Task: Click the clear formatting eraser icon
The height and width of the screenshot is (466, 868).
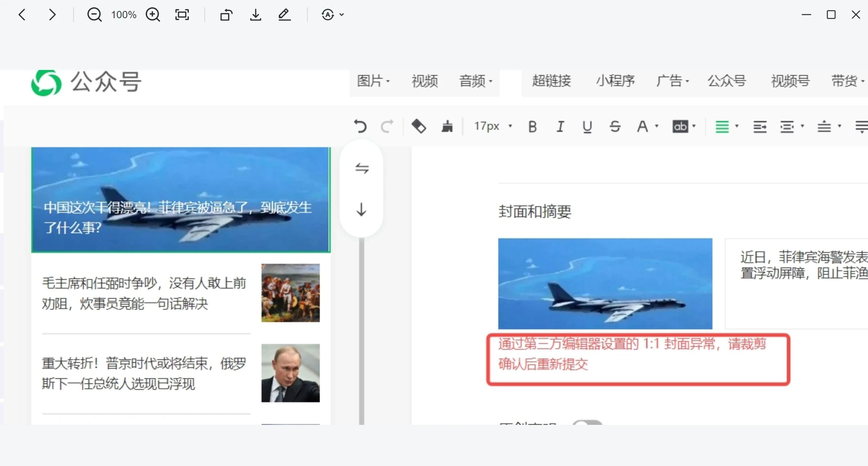Action: (419, 126)
